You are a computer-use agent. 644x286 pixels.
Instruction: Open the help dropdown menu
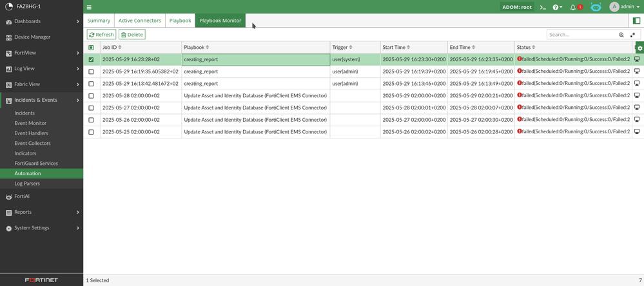click(x=557, y=7)
